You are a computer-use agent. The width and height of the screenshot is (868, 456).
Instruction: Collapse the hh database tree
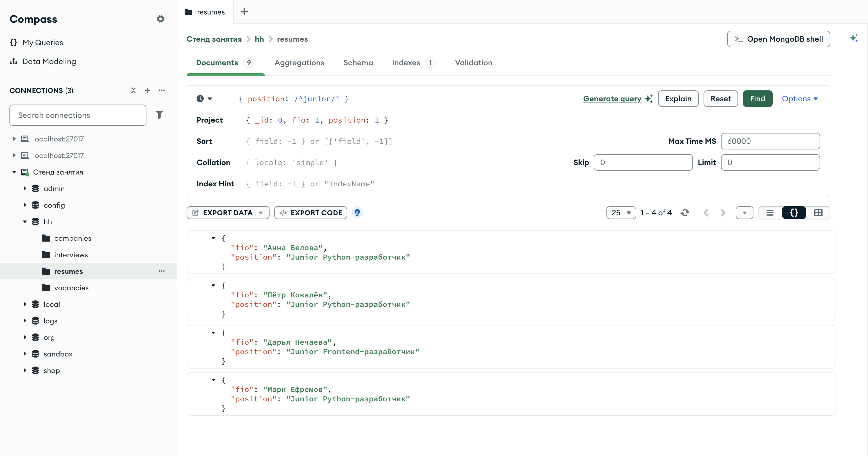[25, 222]
